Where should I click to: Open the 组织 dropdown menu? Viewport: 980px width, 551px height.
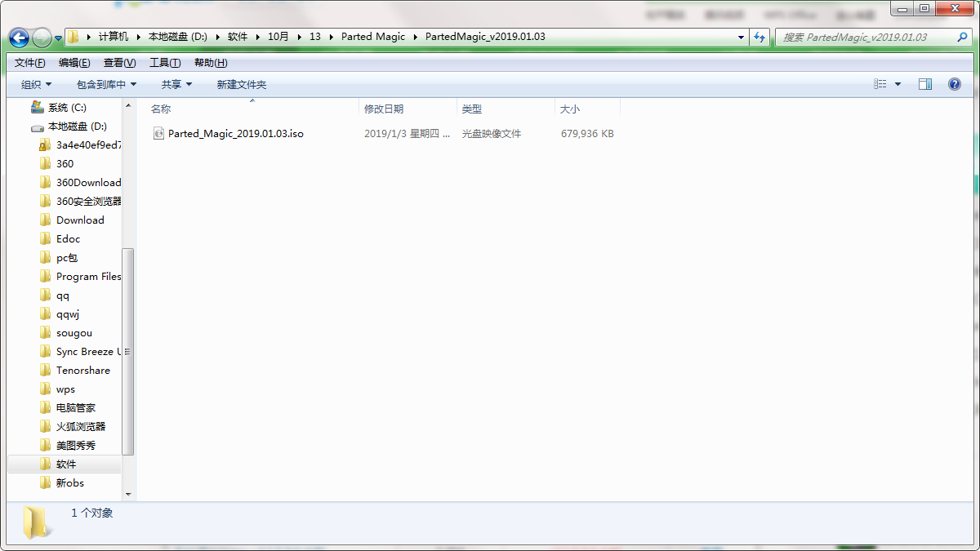(36, 84)
